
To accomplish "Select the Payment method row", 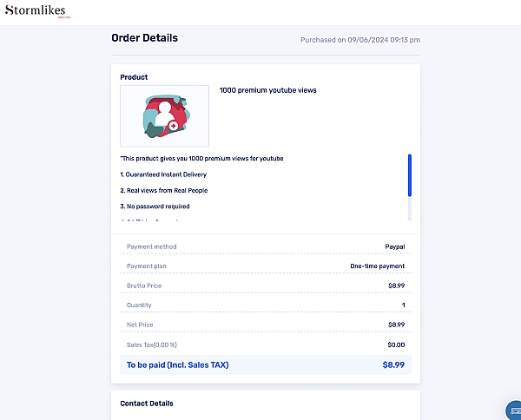I will [266, 246].
